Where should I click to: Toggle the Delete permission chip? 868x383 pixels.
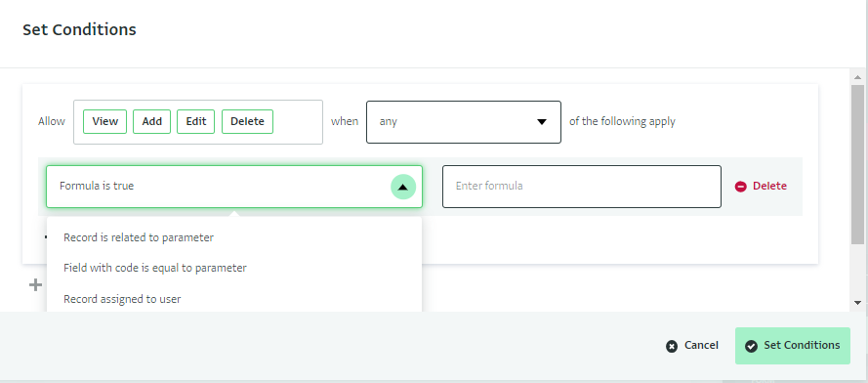click(247, 121)
